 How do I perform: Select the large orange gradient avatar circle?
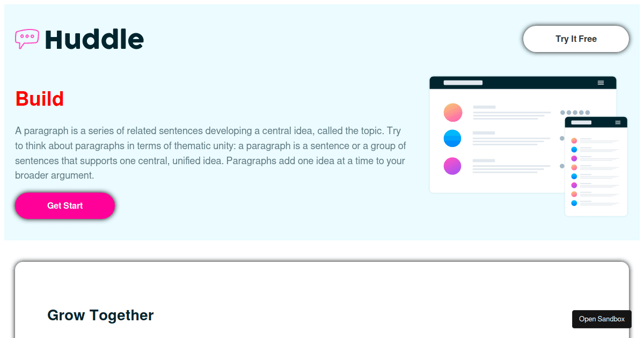[x=452, y=112]
